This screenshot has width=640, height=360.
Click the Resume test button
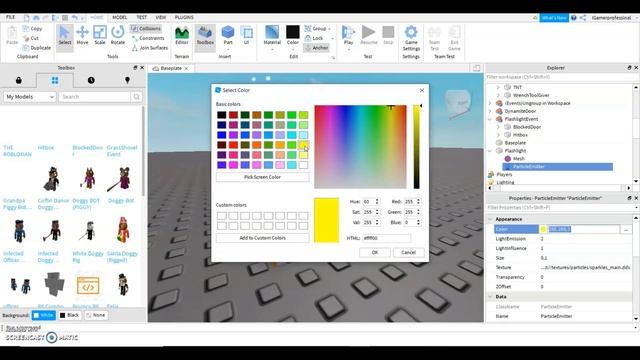(369, 35)
